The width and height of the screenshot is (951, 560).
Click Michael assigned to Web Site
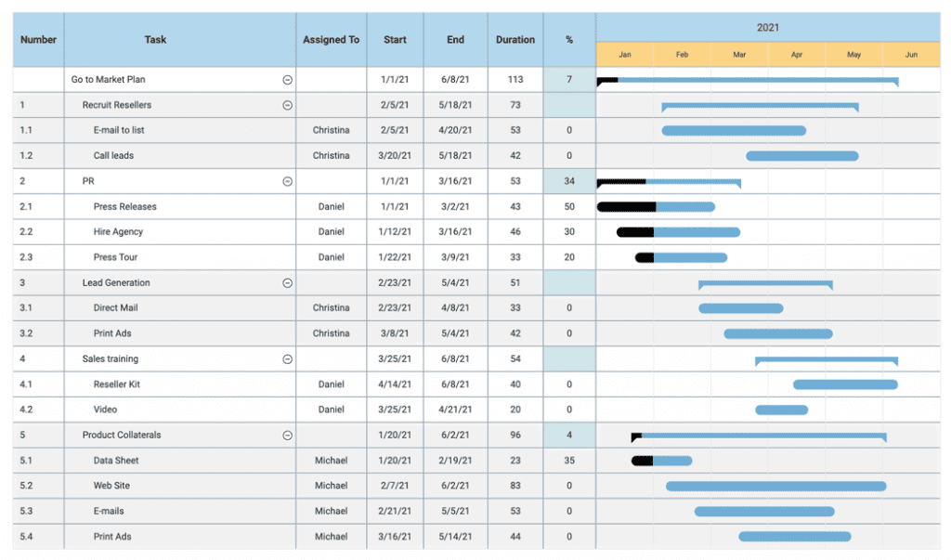tap(331, 485)
